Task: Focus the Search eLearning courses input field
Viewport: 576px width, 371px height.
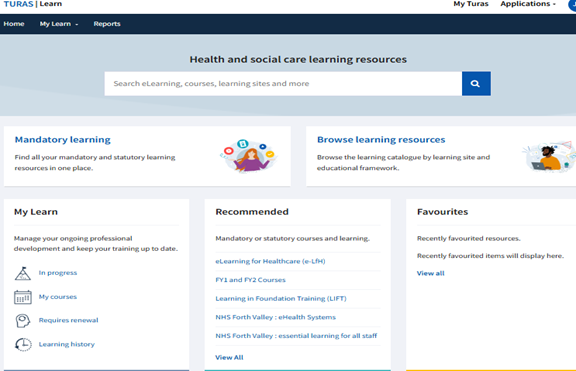Action: [x=283, y=84]
